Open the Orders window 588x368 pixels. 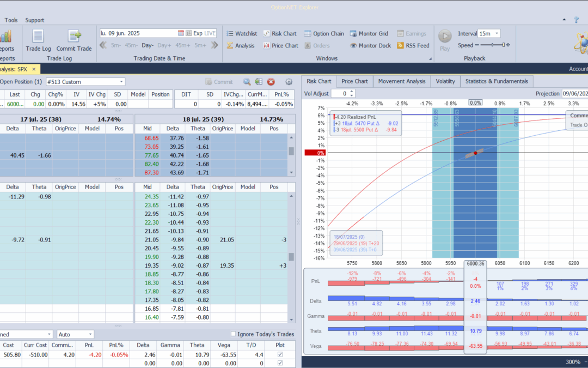[317, 45]
